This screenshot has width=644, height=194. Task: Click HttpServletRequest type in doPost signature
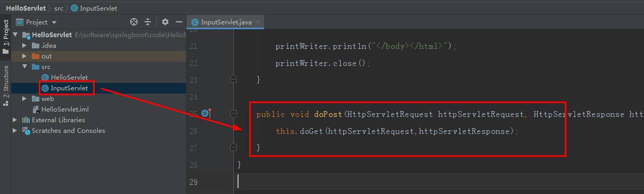tap(389, 114)
